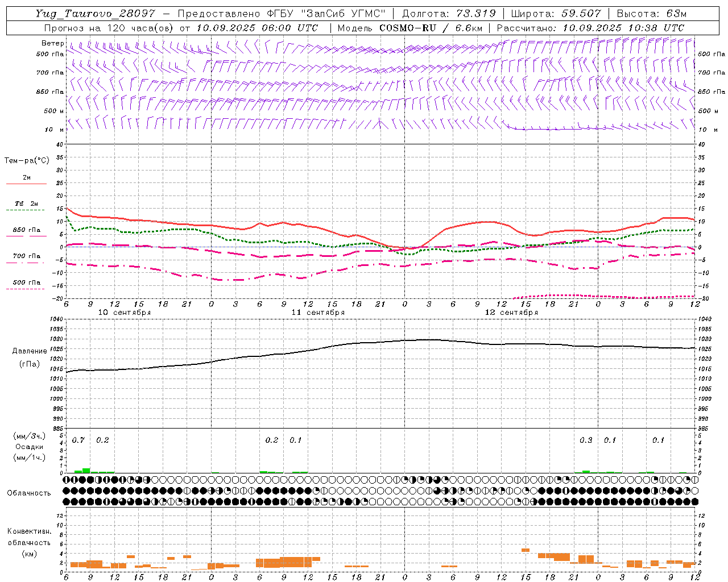Click the forecast start time 10.09.2025 06:00 UTC

click(257, 28)
